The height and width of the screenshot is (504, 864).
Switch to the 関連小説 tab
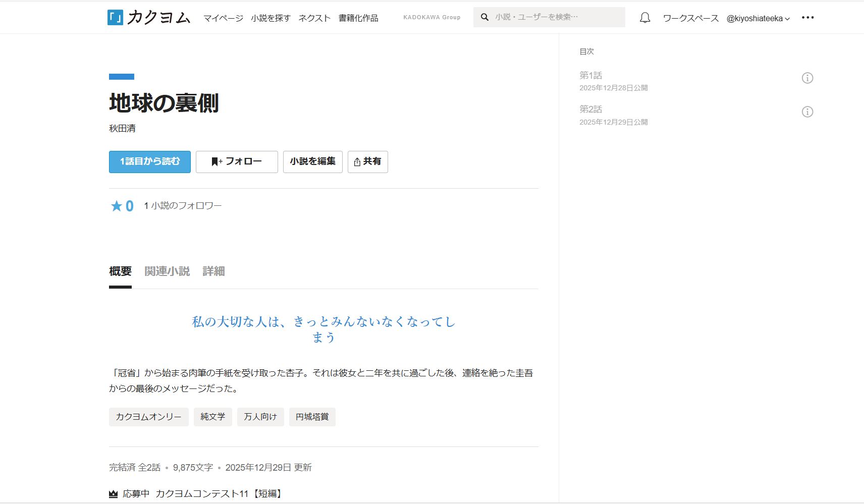coord(167,271)
